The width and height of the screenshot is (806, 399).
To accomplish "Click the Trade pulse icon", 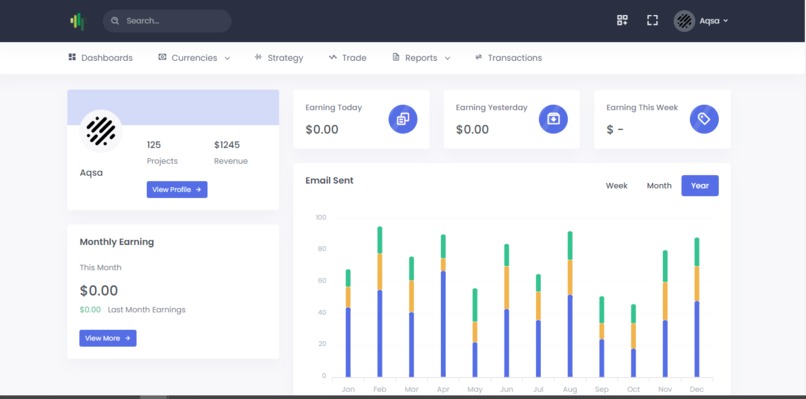I will (333, 57).
